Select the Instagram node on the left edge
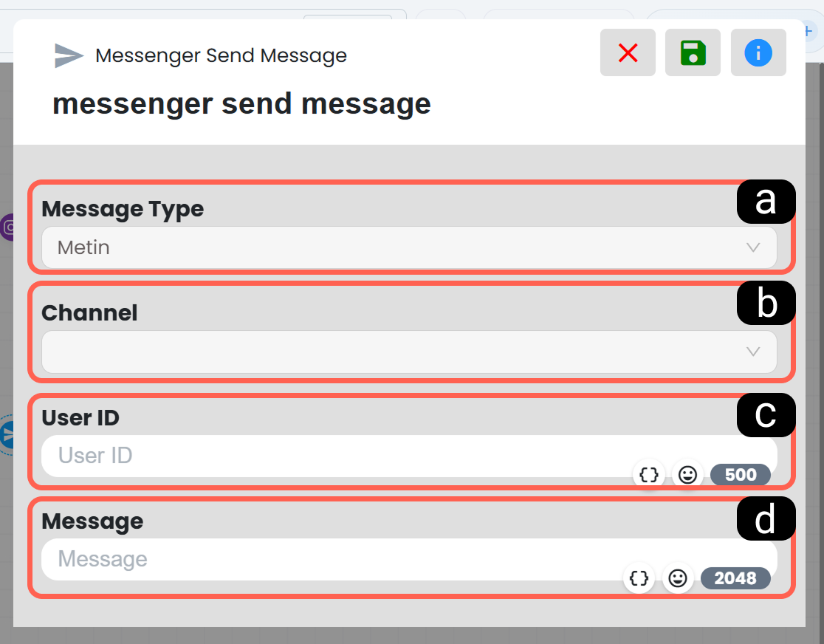Image resolution: width=824 pixels, height=644 pixels. [7, 227]
